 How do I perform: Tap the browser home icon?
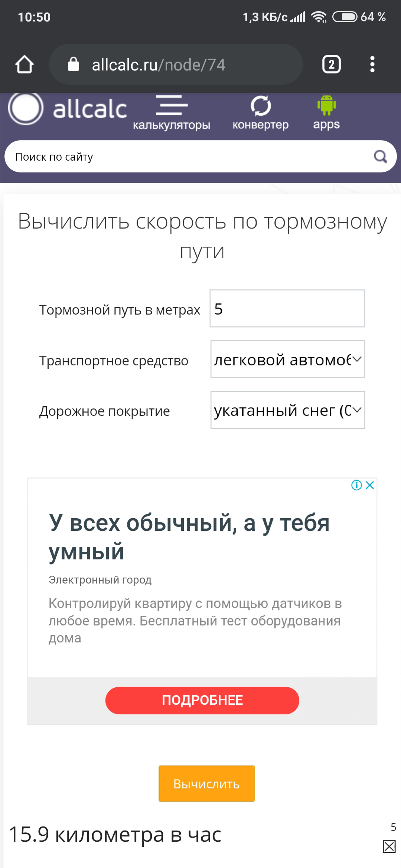coord(25,65)
